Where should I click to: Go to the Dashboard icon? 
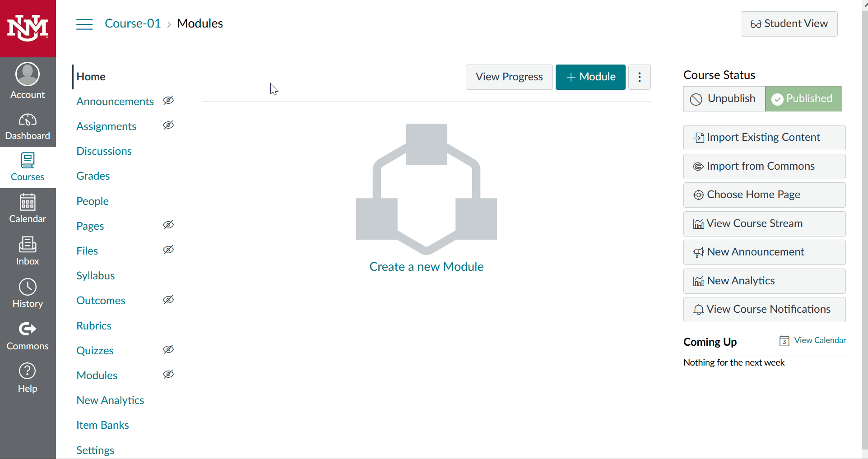pyautogui.click(x=28, y=120)
